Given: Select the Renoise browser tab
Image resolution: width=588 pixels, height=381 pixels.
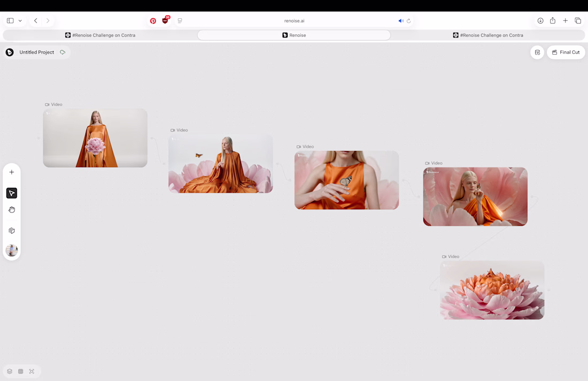Looking at the screenshot, I should (294, 35).
